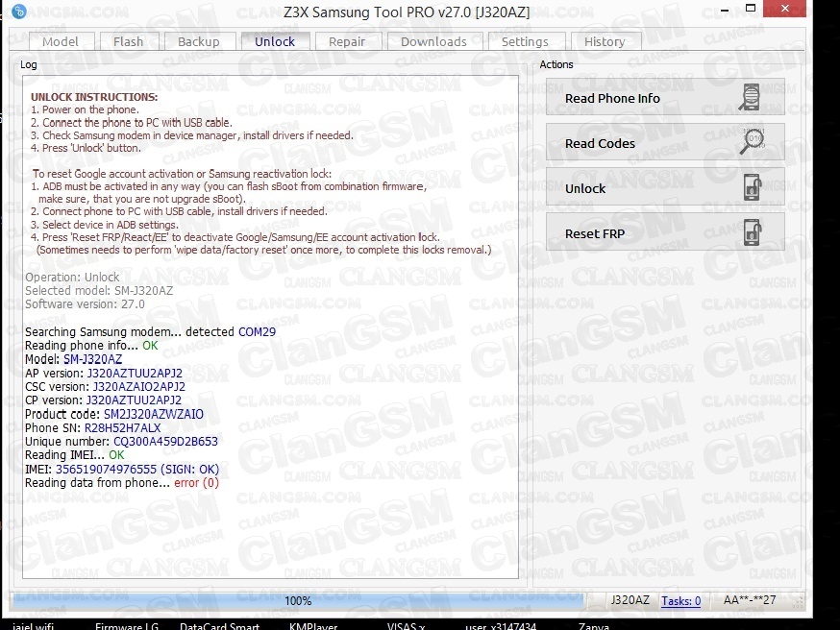Click the AP version J320AZTUU2APJ2 line
This screenshot has width=840, height=630.
click(104, 373)
